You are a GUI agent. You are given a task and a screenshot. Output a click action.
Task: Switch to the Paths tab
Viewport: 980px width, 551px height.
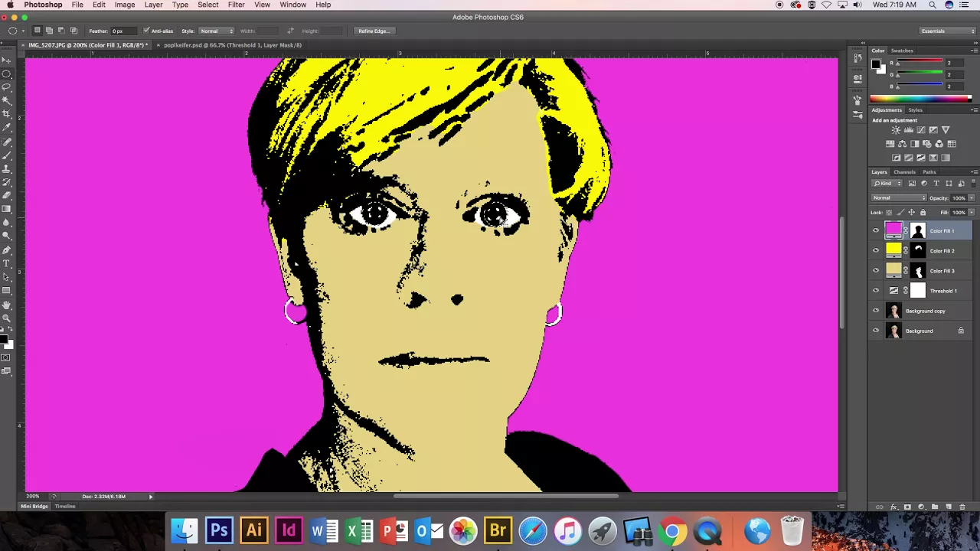coord(929,172)
